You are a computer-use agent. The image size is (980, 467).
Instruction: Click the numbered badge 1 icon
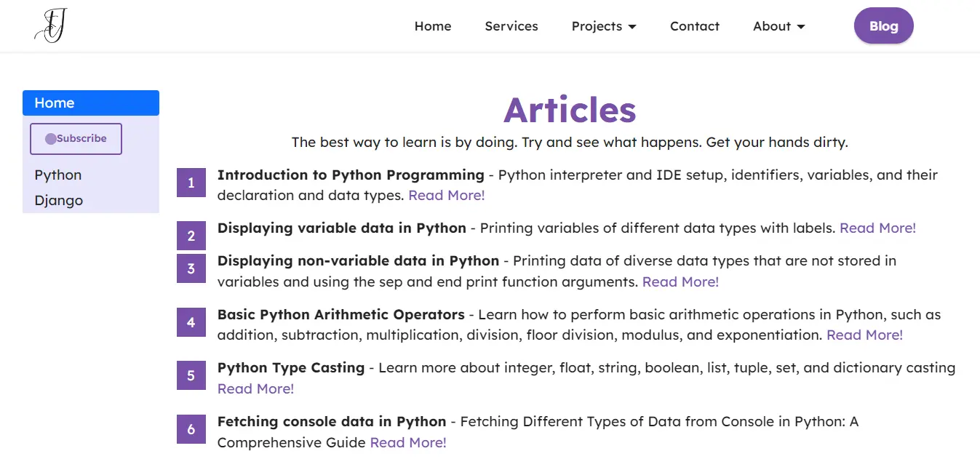(x=191, y=183)
